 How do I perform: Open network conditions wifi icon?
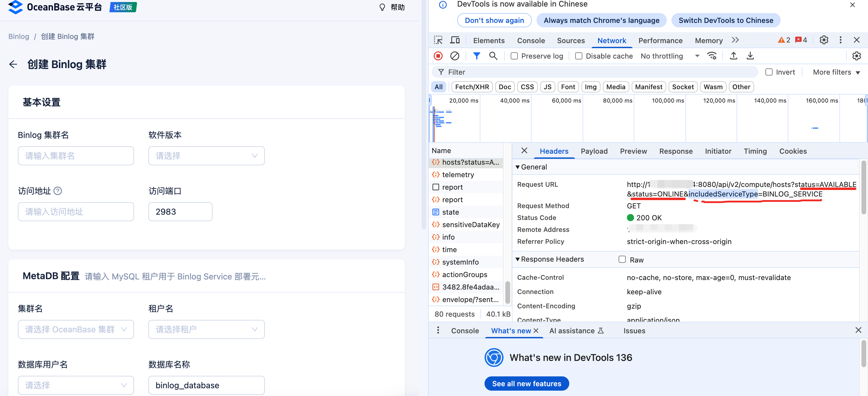[712, 56]
